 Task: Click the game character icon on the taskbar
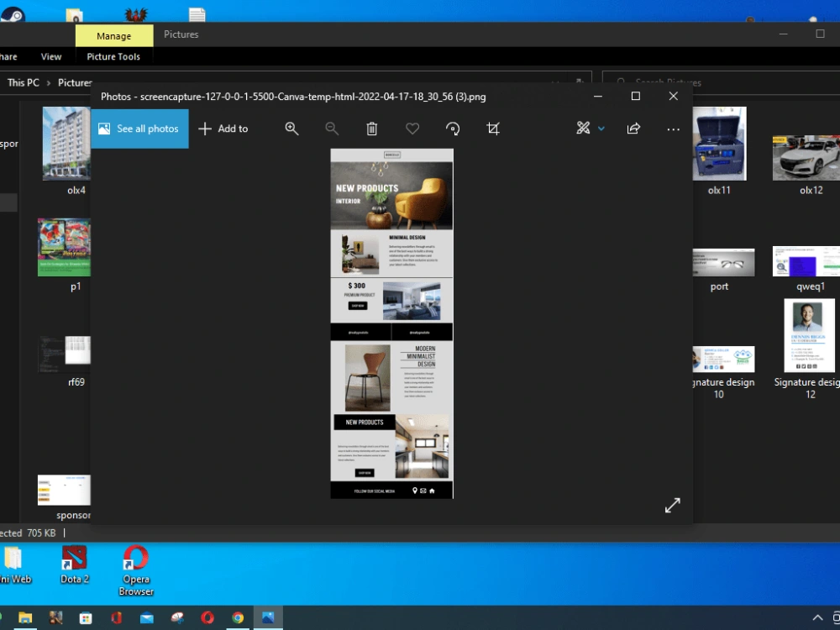coord(55,617)
